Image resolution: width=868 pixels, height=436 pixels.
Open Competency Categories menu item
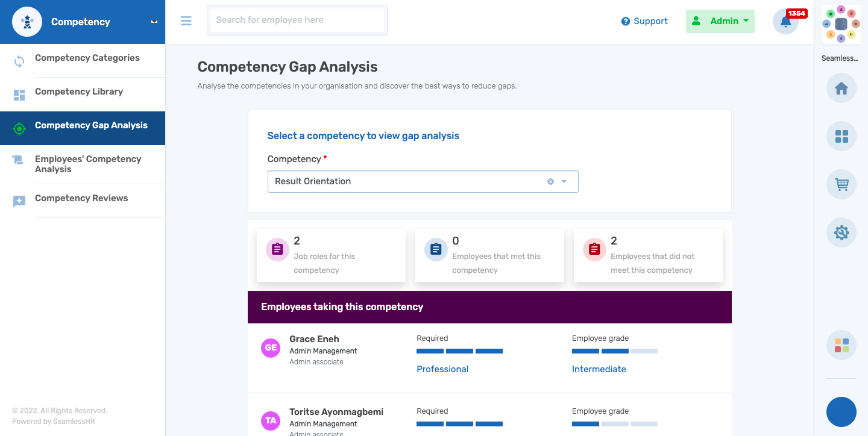click(87, 58)
